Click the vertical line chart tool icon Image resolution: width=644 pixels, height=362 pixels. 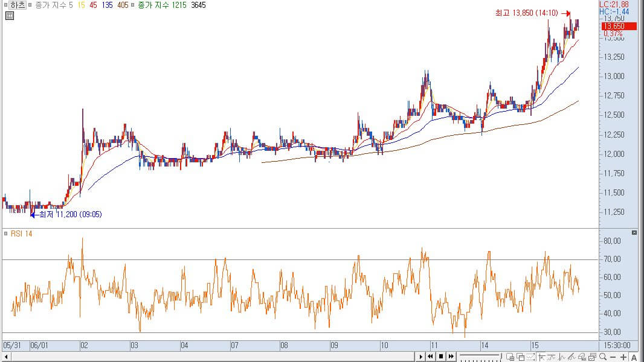tap(561, 357)
